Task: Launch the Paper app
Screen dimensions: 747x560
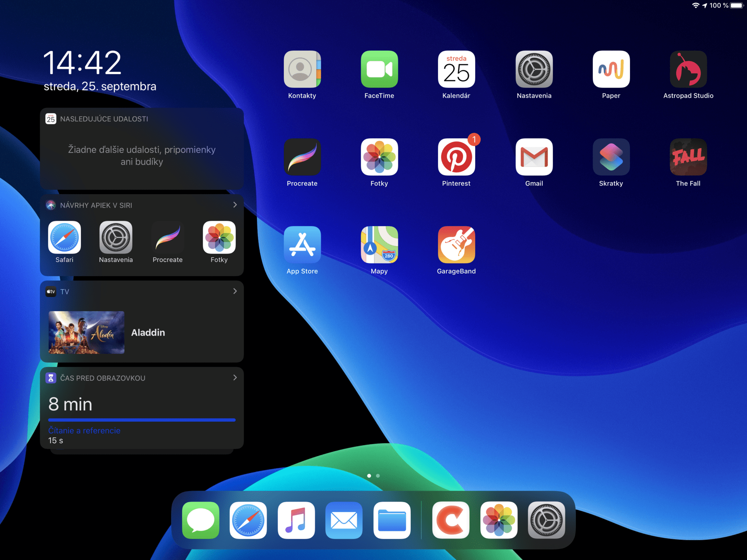Action: click(x=611, y=69)
